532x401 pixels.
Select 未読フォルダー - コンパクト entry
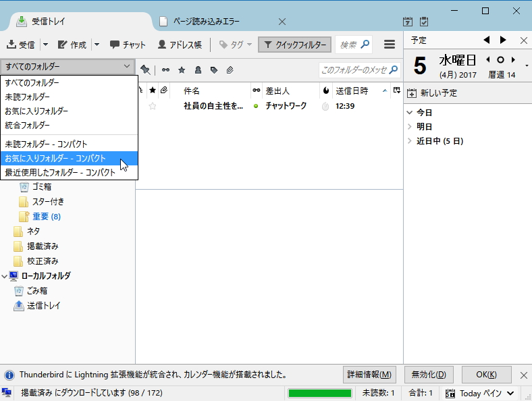click(x=70, y=144)
